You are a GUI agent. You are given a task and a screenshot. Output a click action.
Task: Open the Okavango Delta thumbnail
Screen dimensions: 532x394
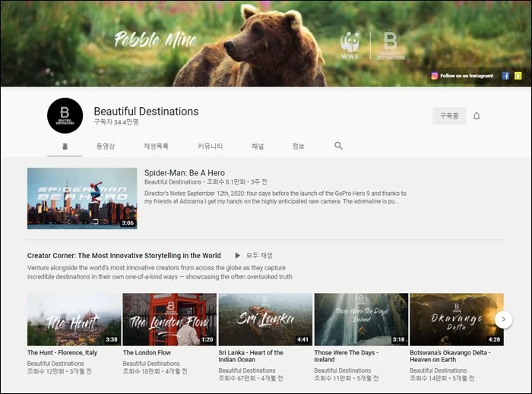click(x=457, y=320)
